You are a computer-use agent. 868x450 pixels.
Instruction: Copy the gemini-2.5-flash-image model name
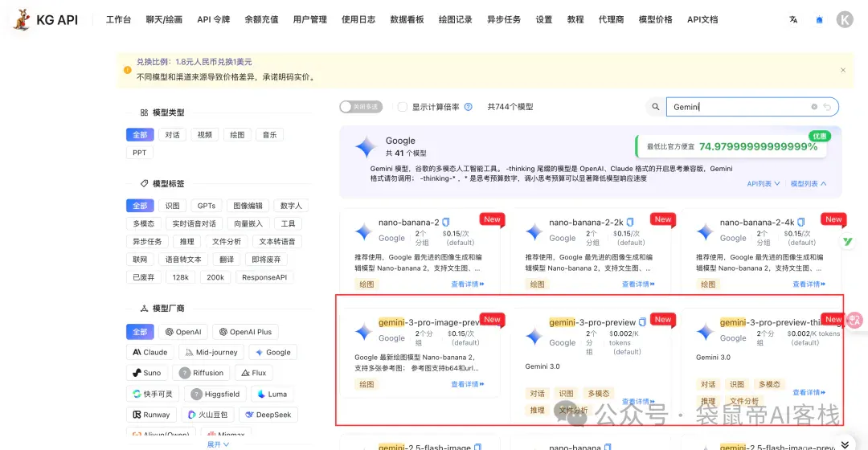477,447
